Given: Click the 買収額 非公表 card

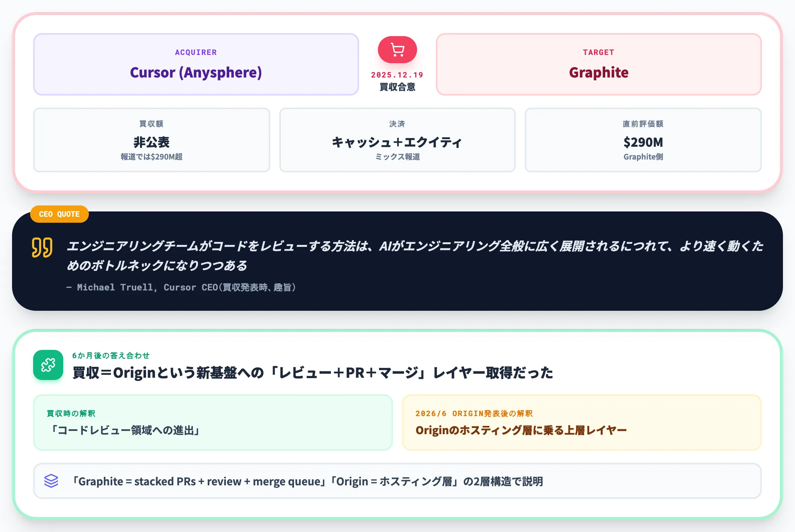Looking at the screenshot, I should tap(152, 140).
